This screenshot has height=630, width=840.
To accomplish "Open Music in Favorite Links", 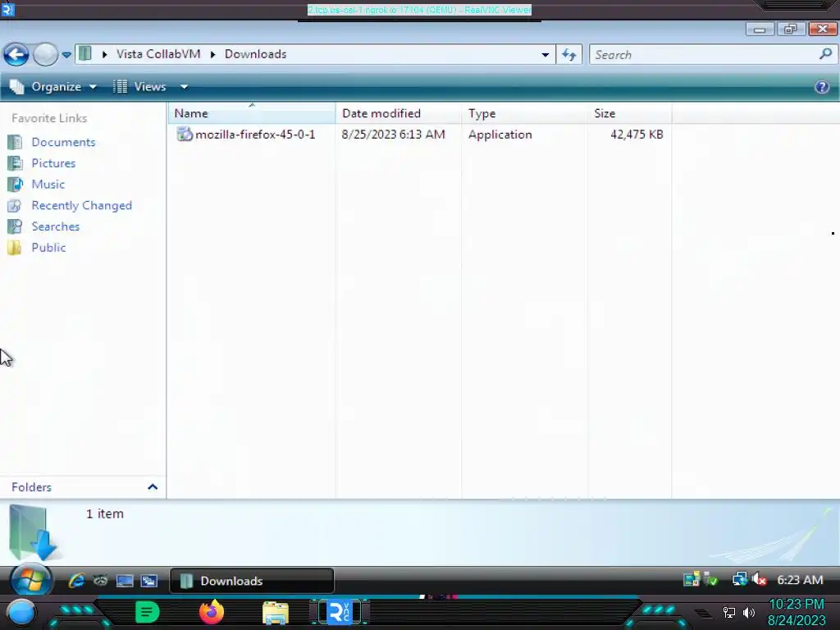I will [48, 185].
